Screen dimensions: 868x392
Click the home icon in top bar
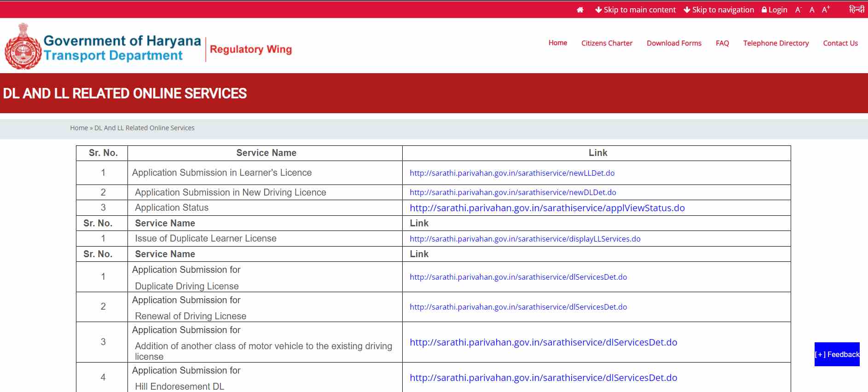pos(580,10)
